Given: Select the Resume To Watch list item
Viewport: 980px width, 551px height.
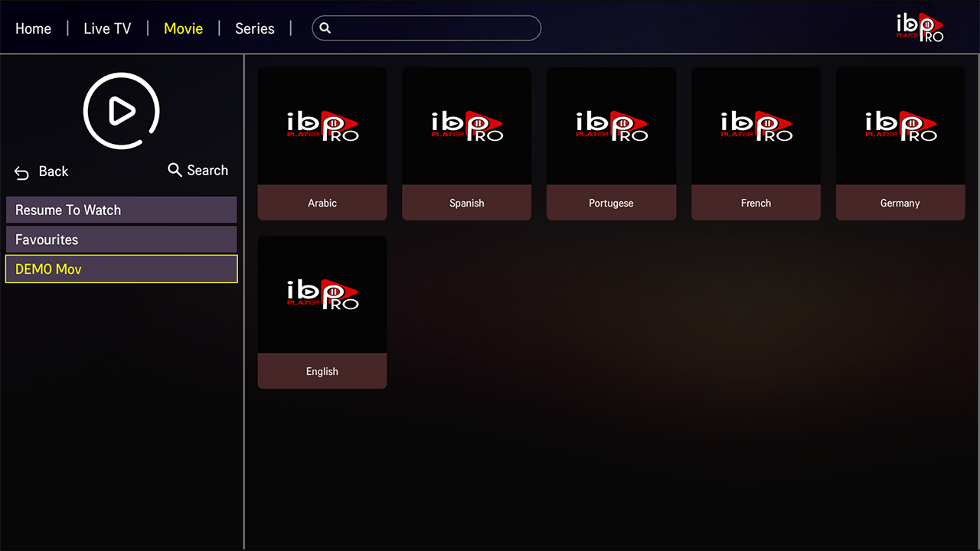Looking at the screenshot, I should coord(121,209).
